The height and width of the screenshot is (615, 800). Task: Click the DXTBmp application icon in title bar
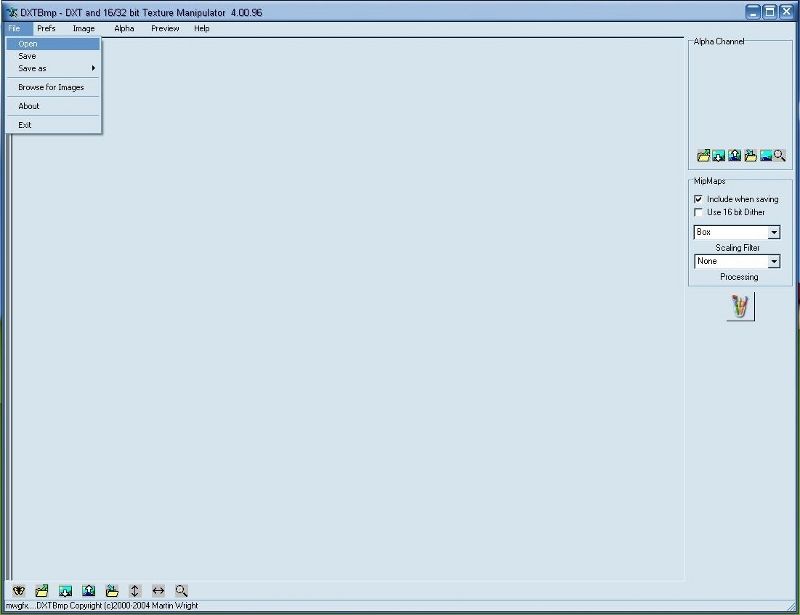click(12, 12)
